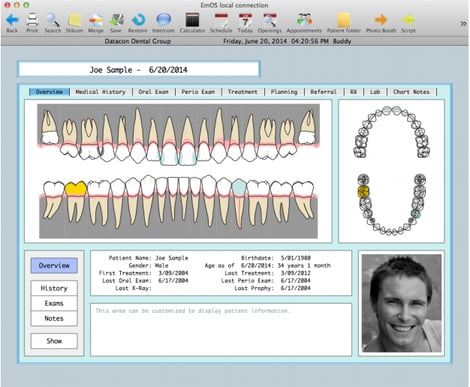Click the Overview side button
The width and height of the screenshot is (470, 387).
[x=54, y=266]
